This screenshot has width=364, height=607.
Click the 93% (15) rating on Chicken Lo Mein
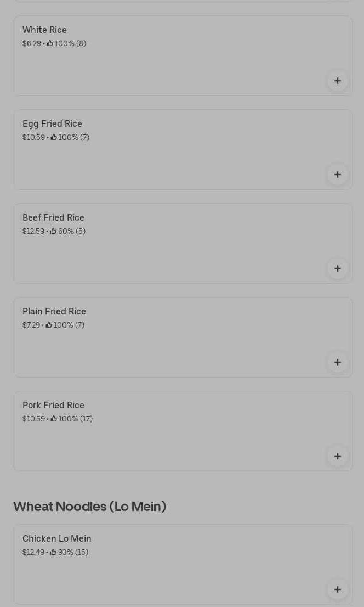coord(73,552)
